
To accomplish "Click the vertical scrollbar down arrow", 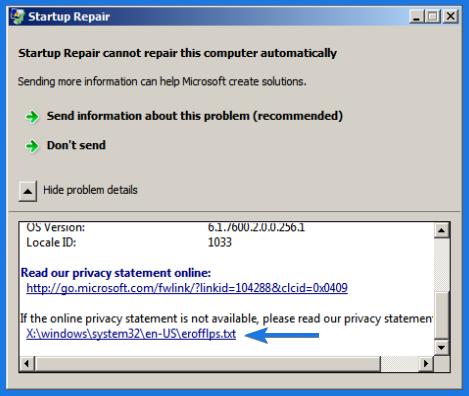I will 442,348.
